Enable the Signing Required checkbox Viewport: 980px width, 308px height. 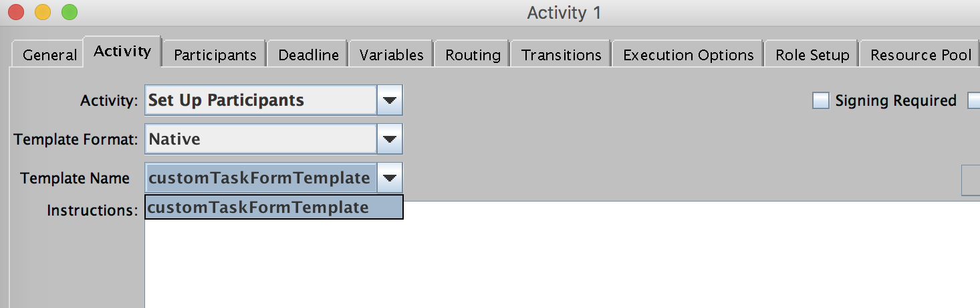pos(820,100)
